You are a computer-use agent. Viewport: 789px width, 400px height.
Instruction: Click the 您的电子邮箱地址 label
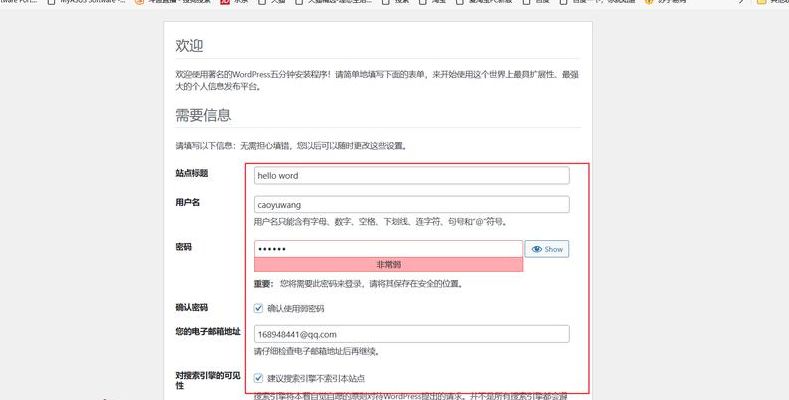tap(208, 332)
